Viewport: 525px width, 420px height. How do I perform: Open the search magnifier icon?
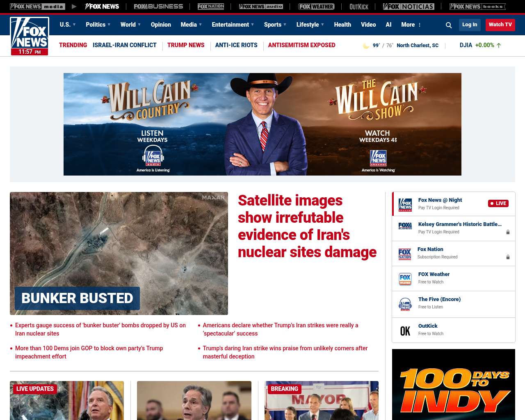tap(449, 25)
